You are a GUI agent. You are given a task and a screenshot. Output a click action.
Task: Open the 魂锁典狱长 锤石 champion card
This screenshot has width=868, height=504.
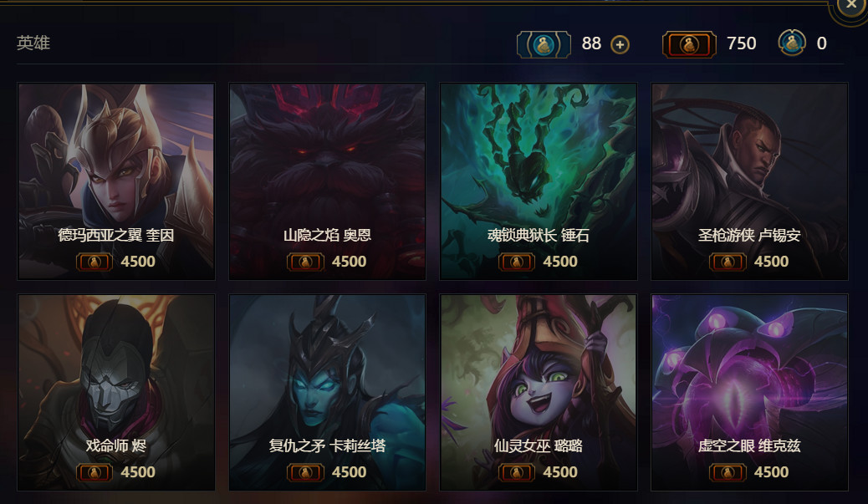pos(538,181)
